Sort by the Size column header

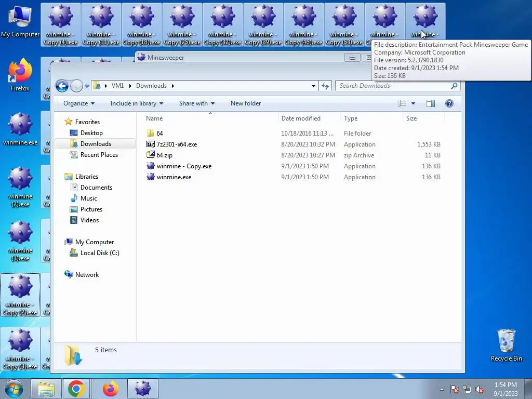(x=424, y=118)
